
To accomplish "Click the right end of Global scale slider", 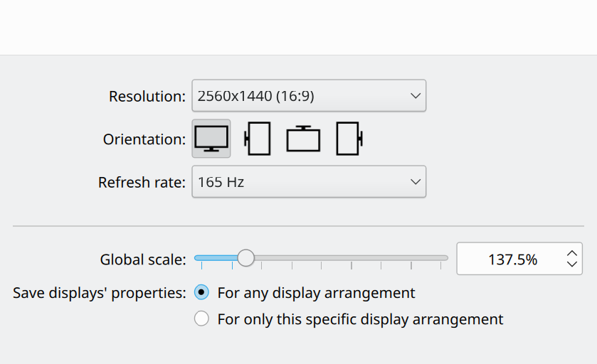I will tap(445, 258).
